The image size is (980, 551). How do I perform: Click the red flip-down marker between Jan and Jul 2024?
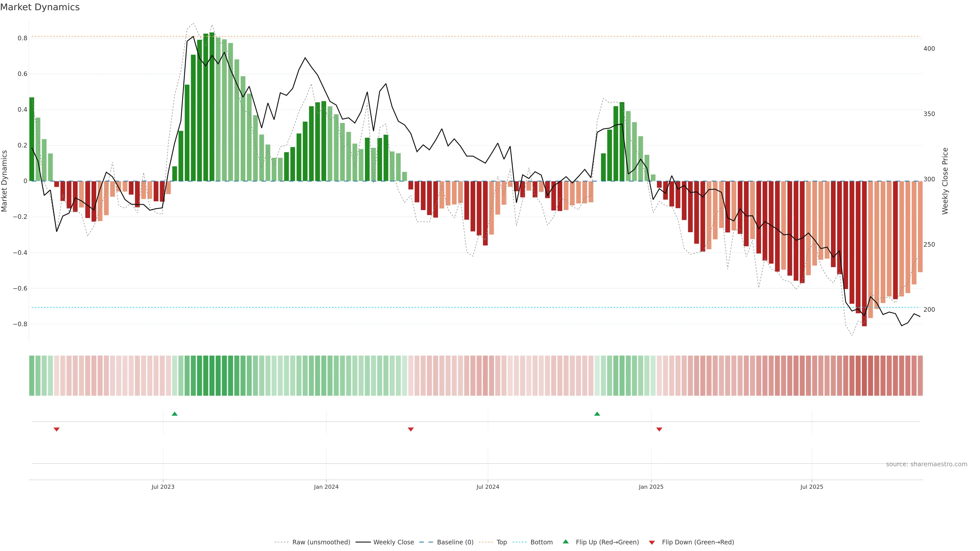(410, 429)
